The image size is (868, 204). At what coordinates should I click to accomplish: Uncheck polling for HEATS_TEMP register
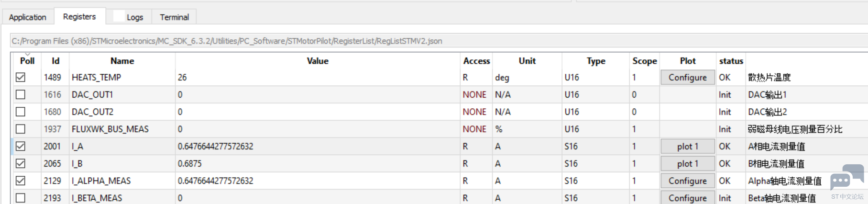(21, 77)
